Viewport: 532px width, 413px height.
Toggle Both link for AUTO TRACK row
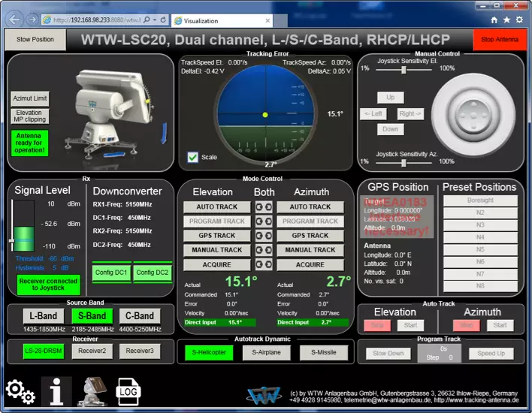(x=264, y=206)
